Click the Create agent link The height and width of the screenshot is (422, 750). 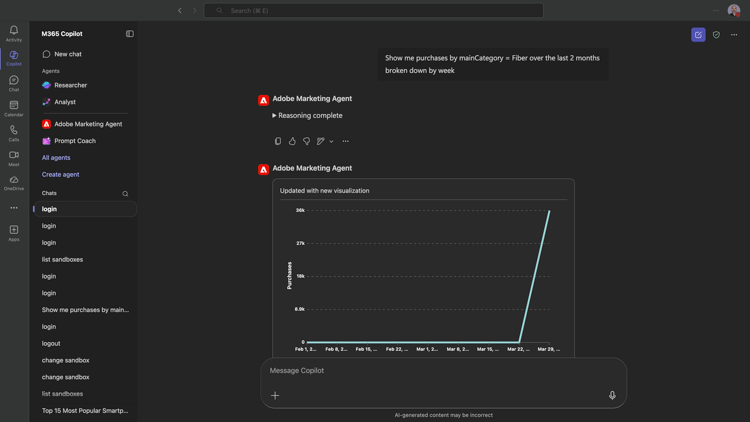[x=60, y=174]
